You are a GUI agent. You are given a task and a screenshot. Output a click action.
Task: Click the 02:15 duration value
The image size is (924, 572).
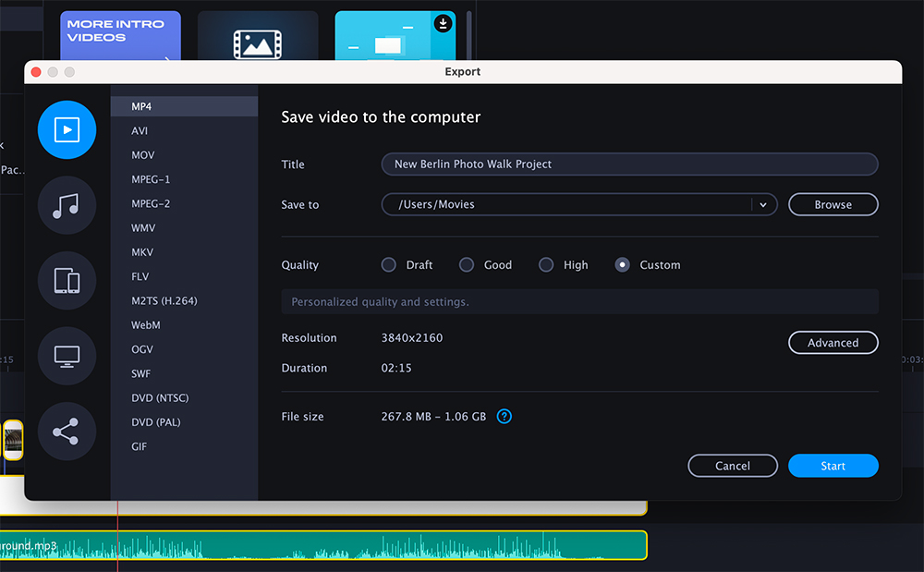pos(396,368)
